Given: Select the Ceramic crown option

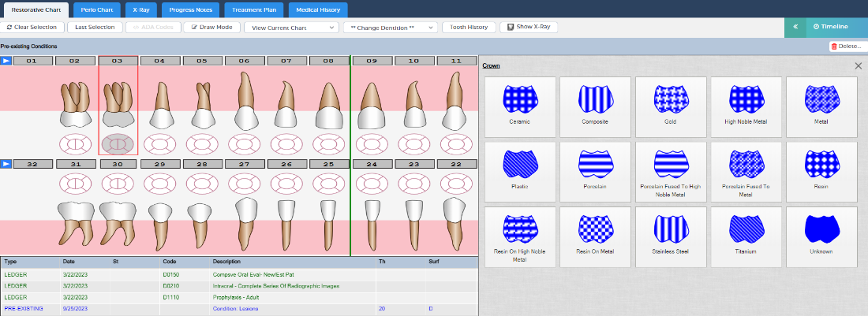Looking at the screenshot, I should pyautogui.click(x=520, y=106).
